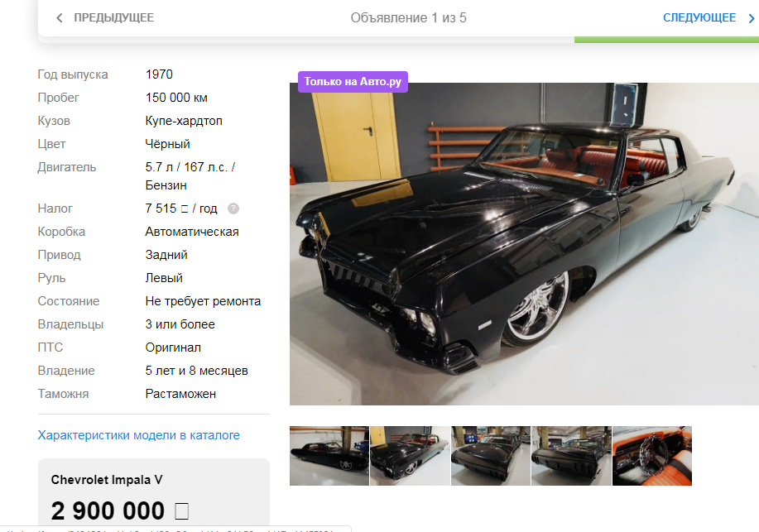This screenshot has width=759, height=532.
Task: Open the tax help question mark icon
Action: [233, 208]
